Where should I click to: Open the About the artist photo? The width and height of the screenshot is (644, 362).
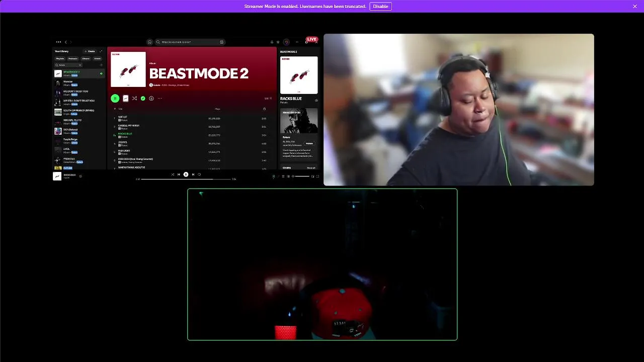299,121
